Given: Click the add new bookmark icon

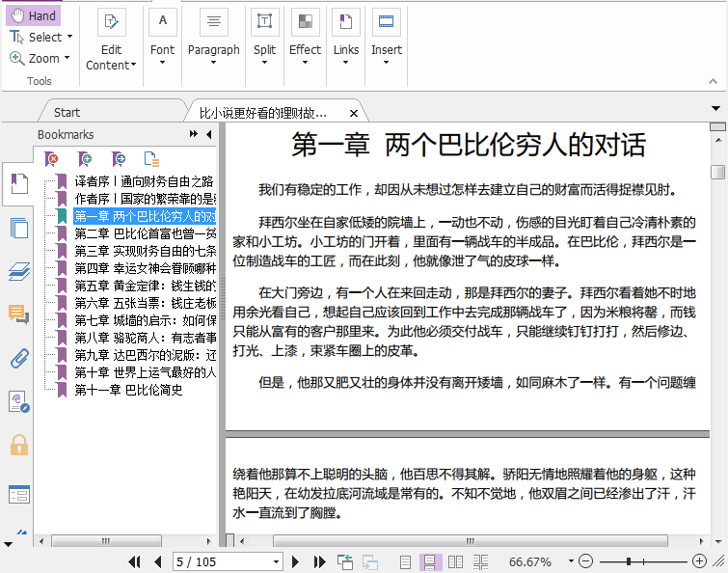Looking at the screenshot, I should tap(85, 159).
